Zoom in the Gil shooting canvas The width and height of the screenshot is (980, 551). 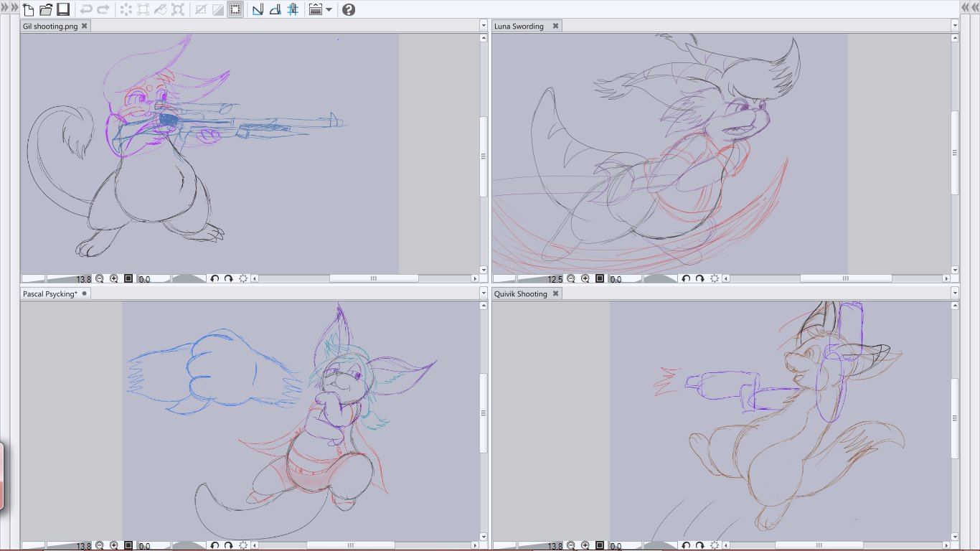(114, 278)
